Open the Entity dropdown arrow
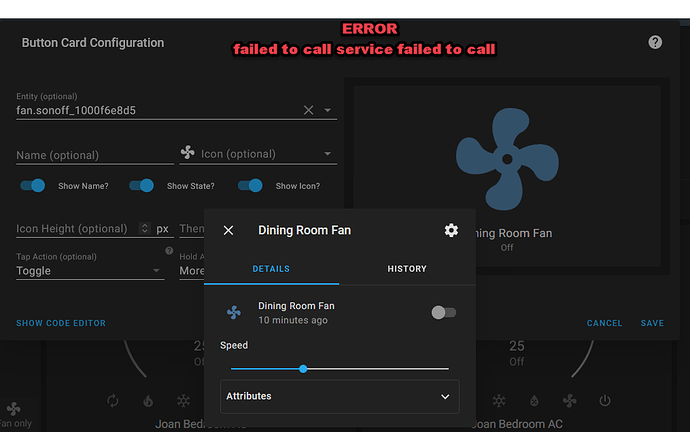This screenshot has height=432, width=690. 328,110
